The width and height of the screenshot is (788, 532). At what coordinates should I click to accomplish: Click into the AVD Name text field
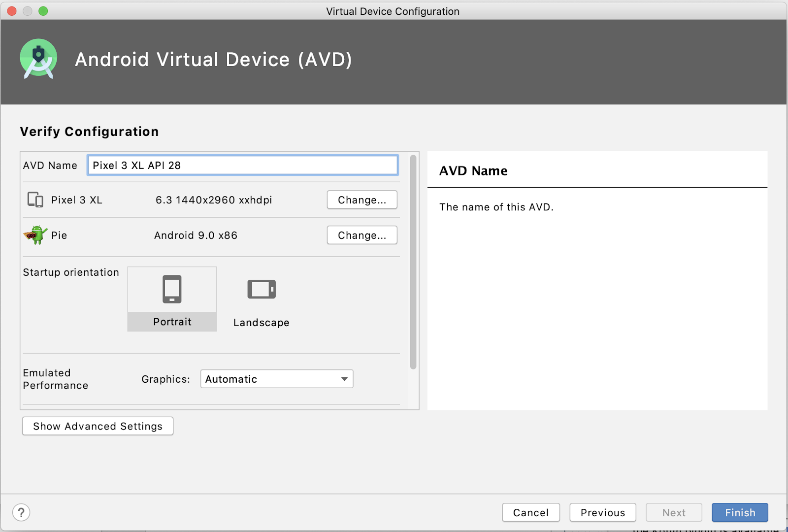click(242, 166)
